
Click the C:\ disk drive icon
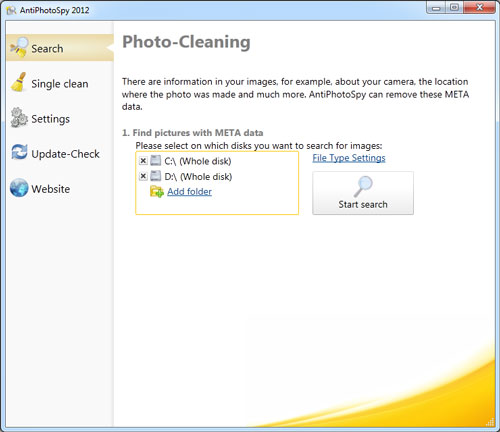tap(155, 161)
